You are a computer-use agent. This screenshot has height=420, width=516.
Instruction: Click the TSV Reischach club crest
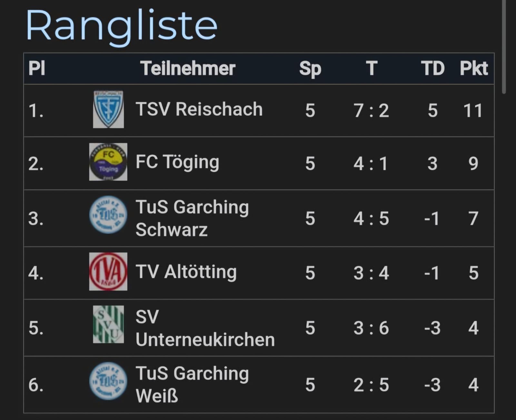(108, 109)
